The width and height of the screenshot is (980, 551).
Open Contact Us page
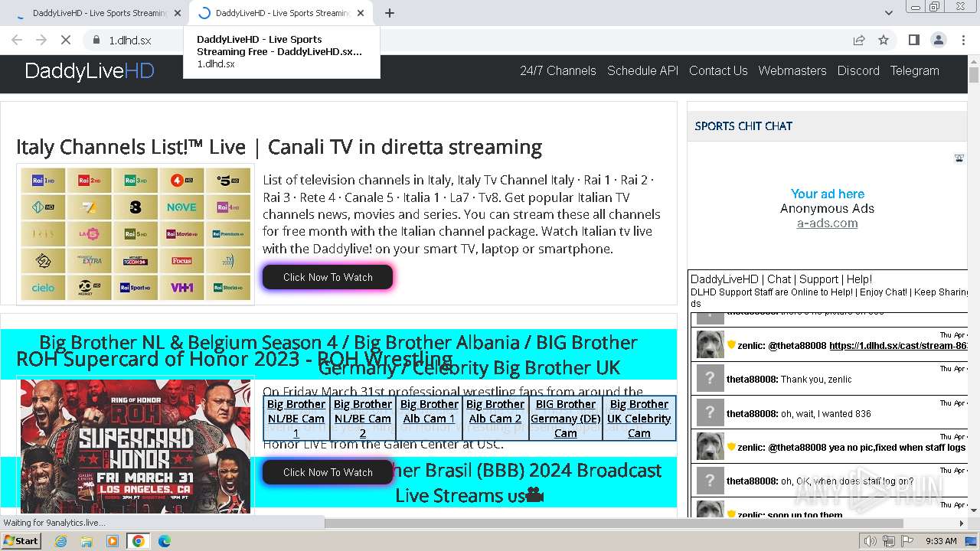click(718, 70)
